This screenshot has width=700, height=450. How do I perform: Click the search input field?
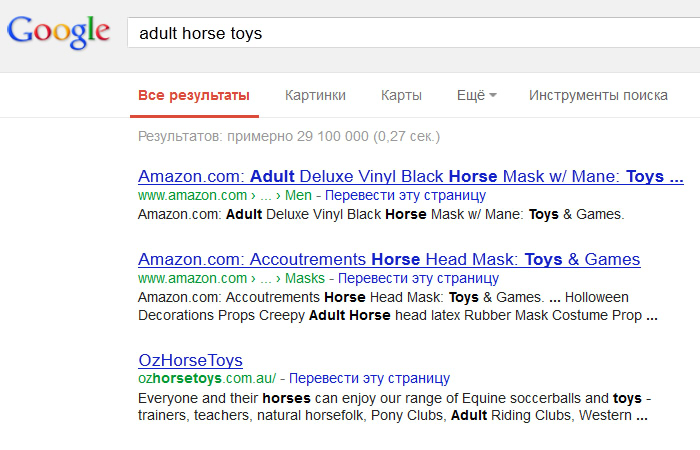point(400,33)
